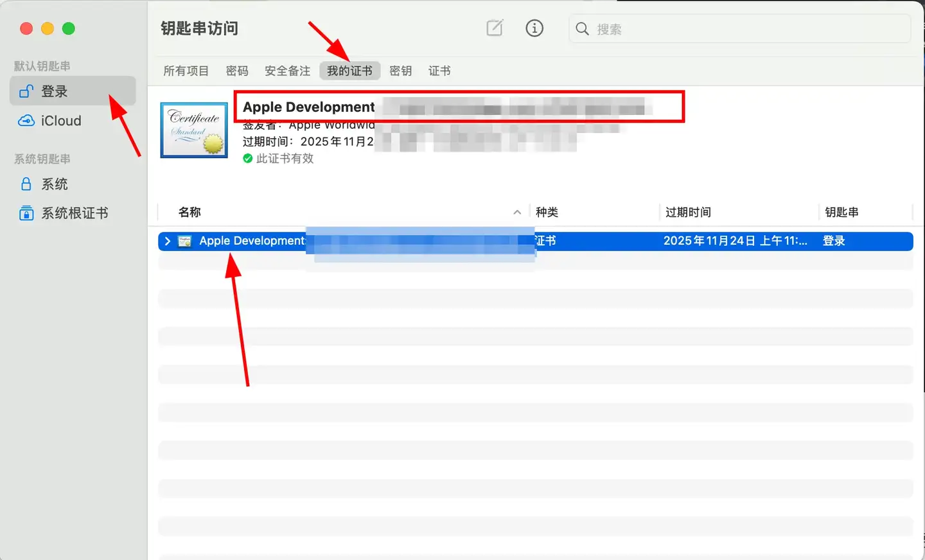This screenshot has height=560, width=925.
Task: Switch to 我的证书 tab
Action: [x=349, y=71]
